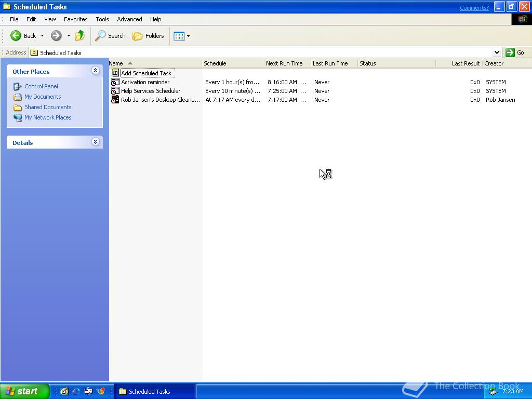This screenshot has width=532, height=399.
Task: Open the File menu
Action: click(x=14, y=19)
